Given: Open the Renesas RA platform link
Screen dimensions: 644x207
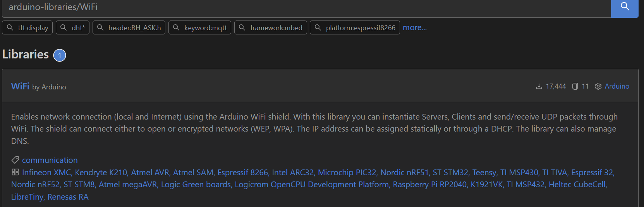Looking at the screenshot, I should (68, 197).
